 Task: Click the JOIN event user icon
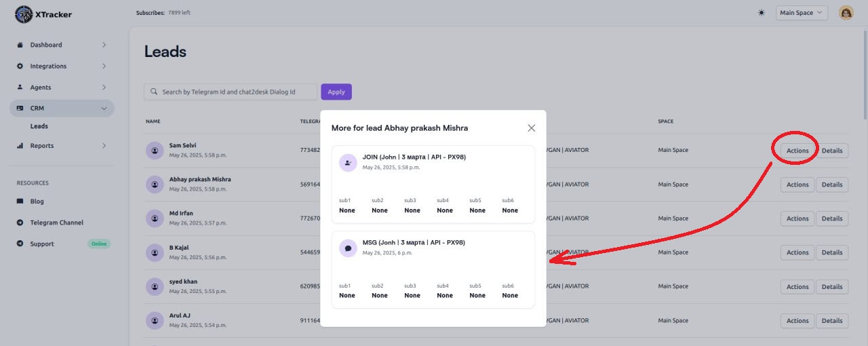coord(348,163)
